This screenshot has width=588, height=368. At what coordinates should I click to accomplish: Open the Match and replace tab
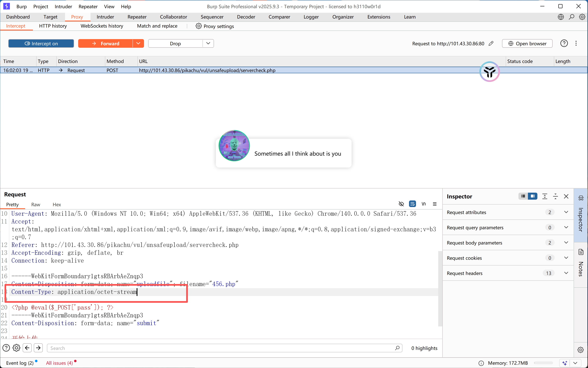click(157, 26)
